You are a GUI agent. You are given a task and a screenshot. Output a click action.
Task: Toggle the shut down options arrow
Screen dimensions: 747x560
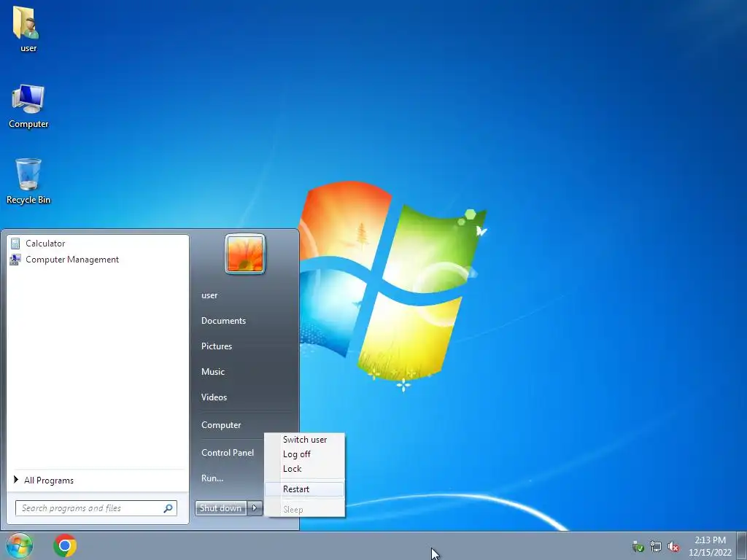click(x=255, y=508)
